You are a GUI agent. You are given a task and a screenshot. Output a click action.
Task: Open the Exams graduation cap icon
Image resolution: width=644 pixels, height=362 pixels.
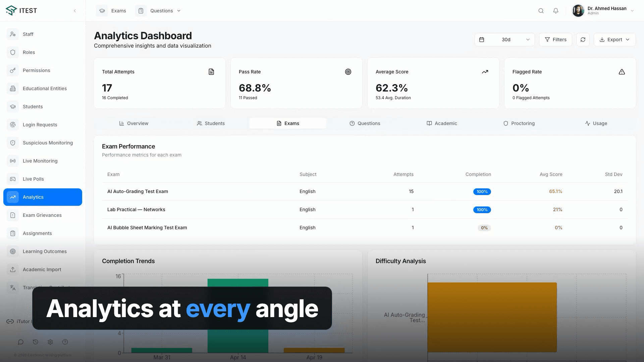(102, 11)
